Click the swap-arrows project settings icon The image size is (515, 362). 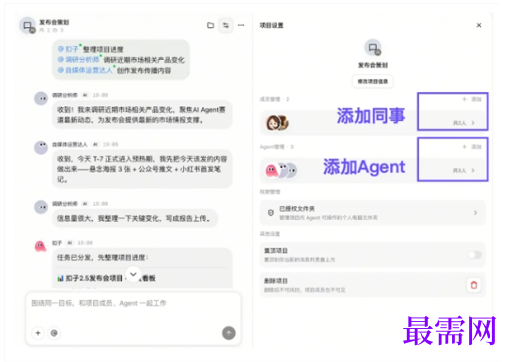point(226,25)
